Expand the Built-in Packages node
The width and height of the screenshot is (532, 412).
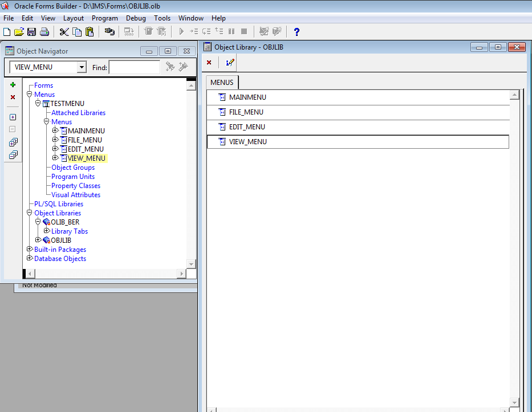click(30, 249)
